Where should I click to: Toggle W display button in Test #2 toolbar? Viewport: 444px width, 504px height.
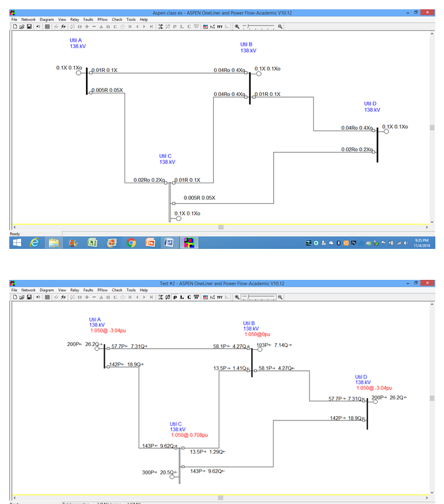pyautogui.click(x=196, y=297)
